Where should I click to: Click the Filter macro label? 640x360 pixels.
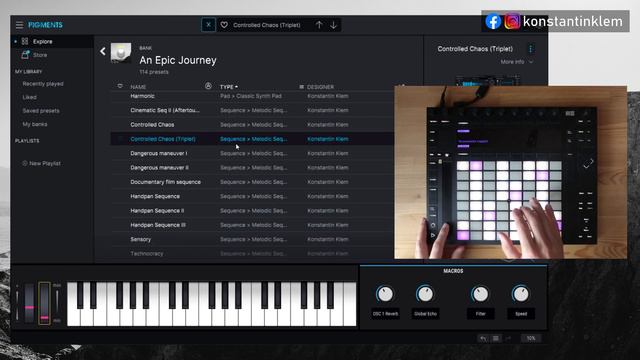tap(480, 314)
